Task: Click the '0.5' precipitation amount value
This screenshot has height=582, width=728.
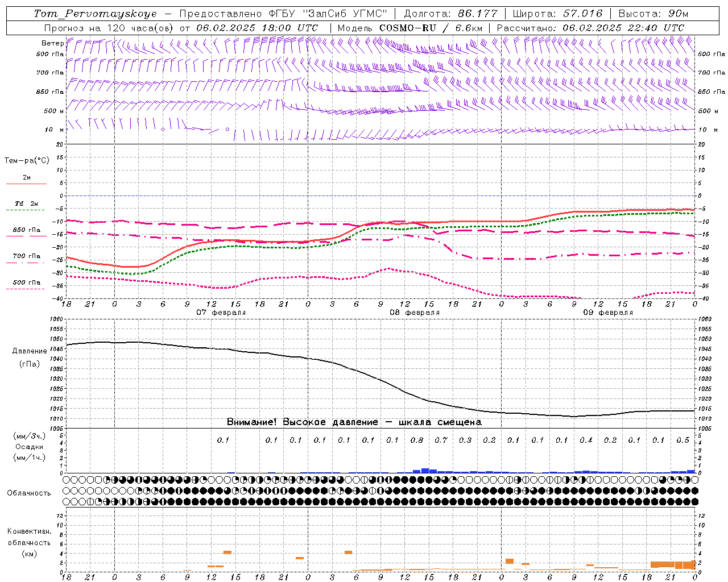Action: 683,440
